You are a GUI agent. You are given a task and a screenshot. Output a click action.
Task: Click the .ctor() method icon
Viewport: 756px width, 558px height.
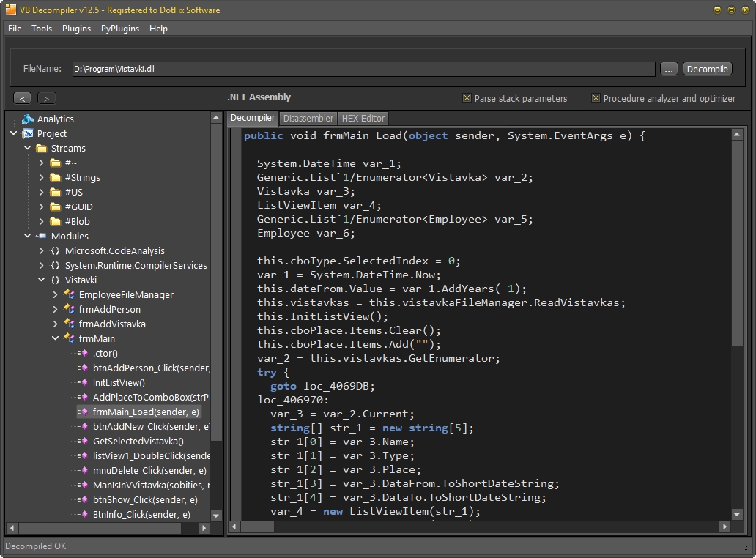click(83, 353)
